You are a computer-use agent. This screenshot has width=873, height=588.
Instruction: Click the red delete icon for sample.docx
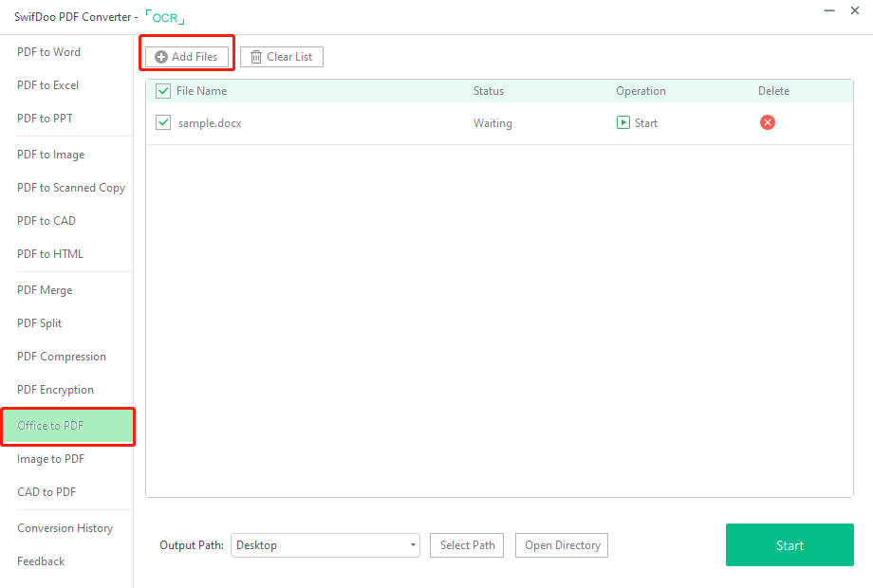click(x=768, y=122)
